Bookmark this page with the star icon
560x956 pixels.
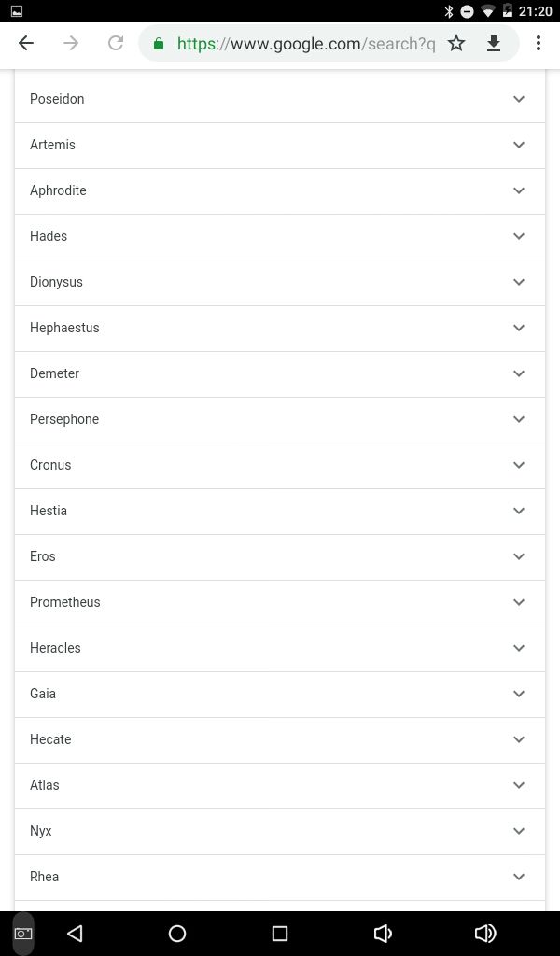pyautogui.click(x=456, y=43)
